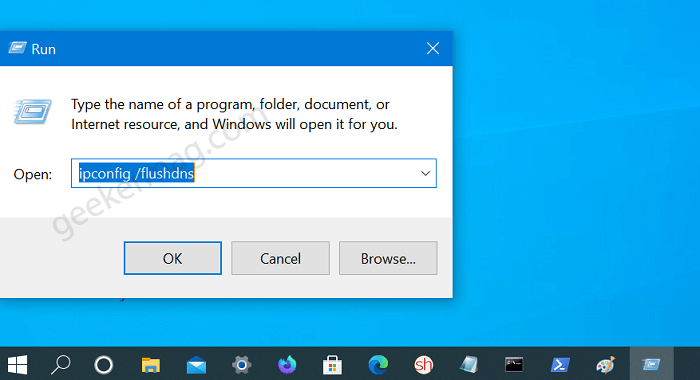
Task: Click the 'Open:' label
Action: tap(33, 174)
